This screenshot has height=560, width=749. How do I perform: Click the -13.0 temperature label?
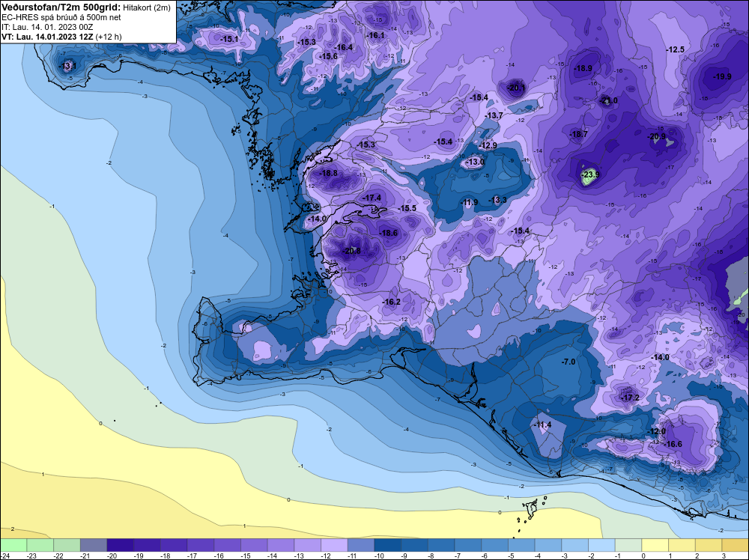click(476, 162)
